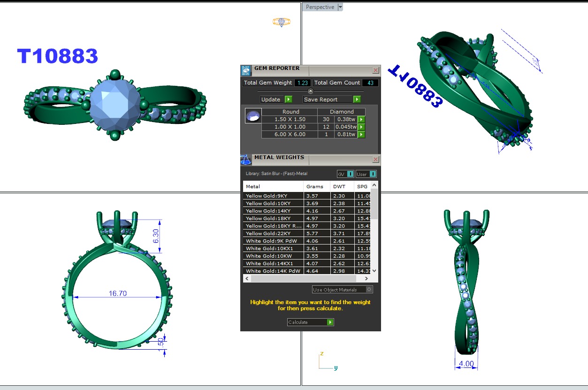Viewport: 588px width, 390px height.
Task: Click green arrow for 1.00 X 1.00 row
Action: (361, 127)
